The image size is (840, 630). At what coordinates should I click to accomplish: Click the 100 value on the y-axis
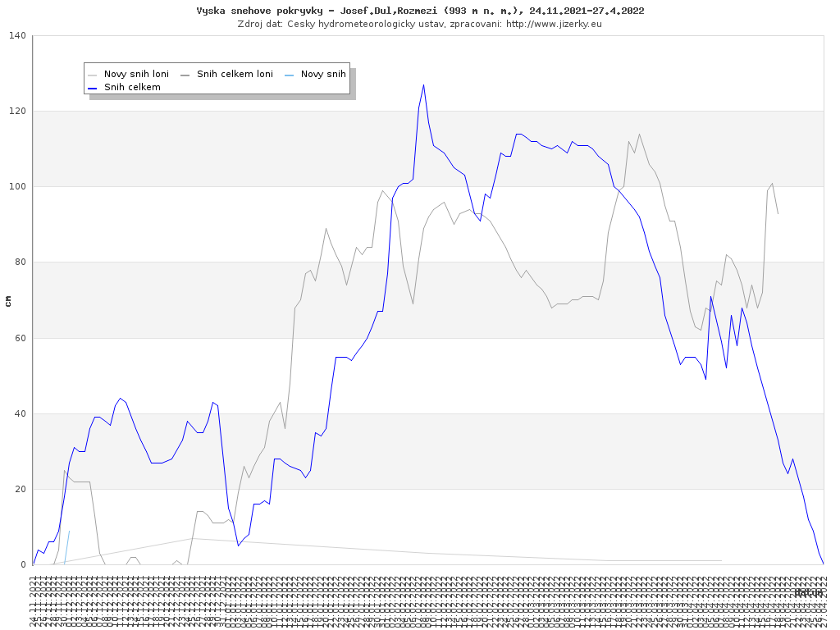pyautogui.click(x=17, y=187)
